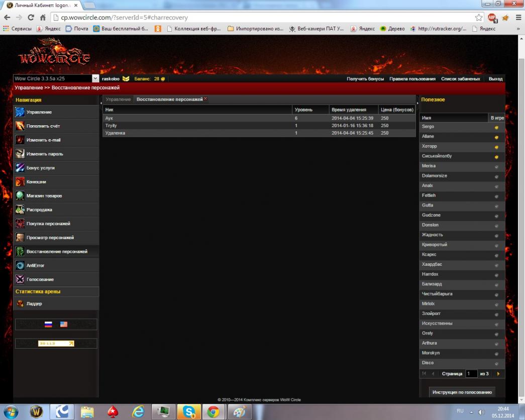The image size is (525, 420).
Task: Open the Ладдер arena statistics icon
Action: (x=20, y=304)
